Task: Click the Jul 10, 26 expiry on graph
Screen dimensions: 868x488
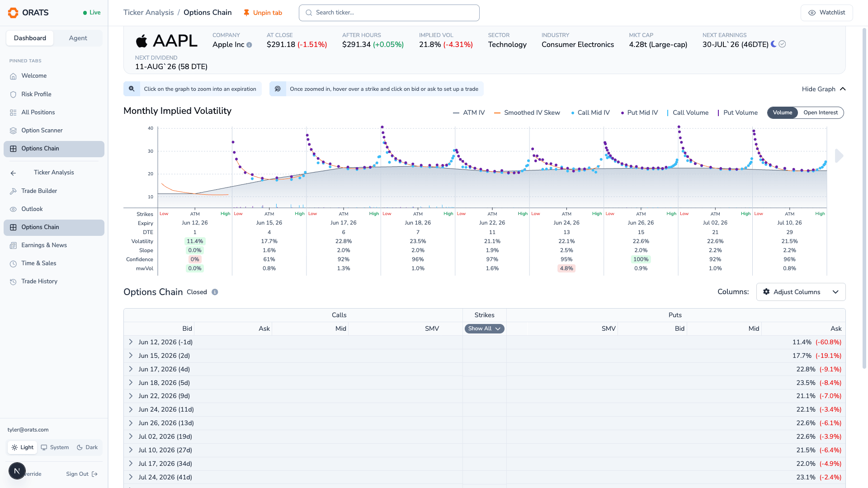Action: click(x=789, y=223)
